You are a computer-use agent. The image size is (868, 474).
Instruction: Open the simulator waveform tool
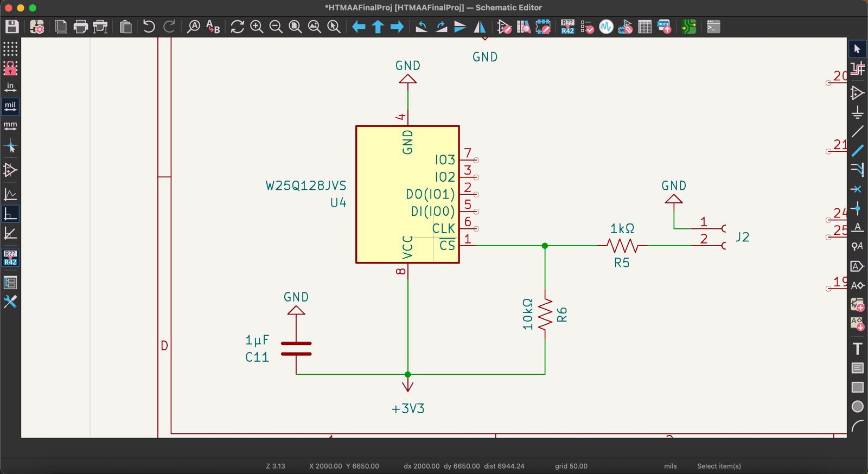point(606,27)
